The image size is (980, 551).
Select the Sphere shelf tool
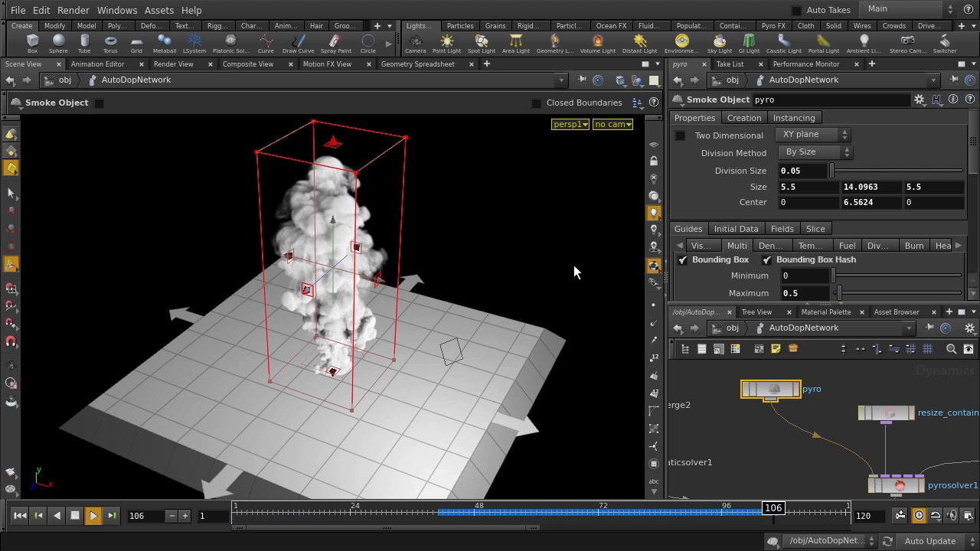(58, 44)
